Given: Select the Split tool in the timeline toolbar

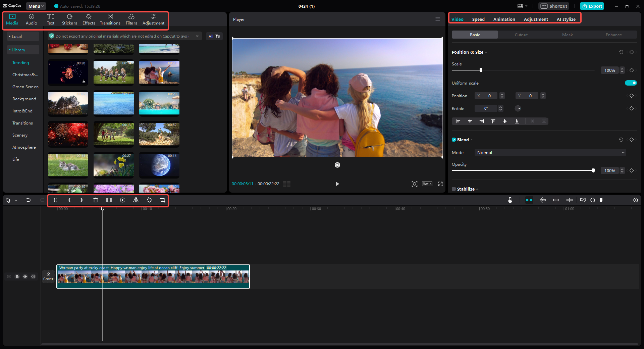Looking at the screenshot, I should [x=55, y=200].
